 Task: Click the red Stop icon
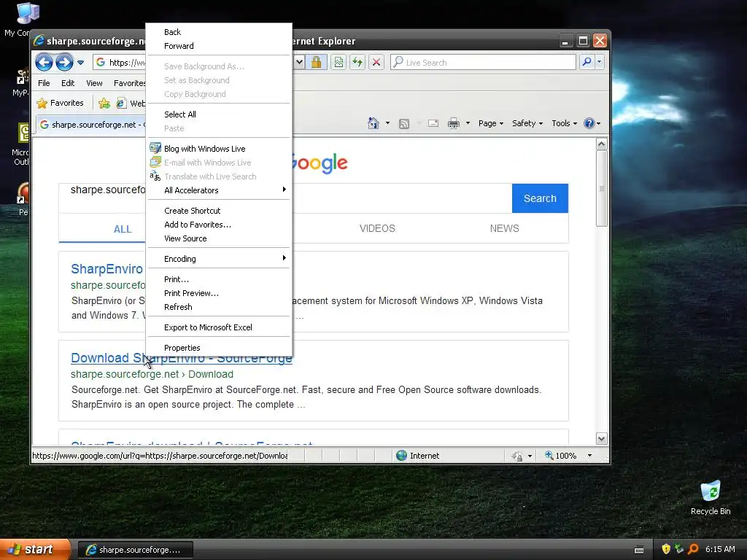[x=376, y=63]
